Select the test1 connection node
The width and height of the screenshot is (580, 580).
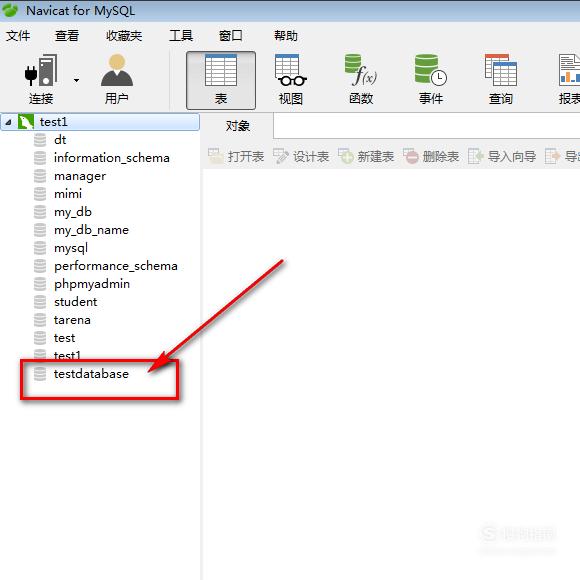click(x=100, y=122)
